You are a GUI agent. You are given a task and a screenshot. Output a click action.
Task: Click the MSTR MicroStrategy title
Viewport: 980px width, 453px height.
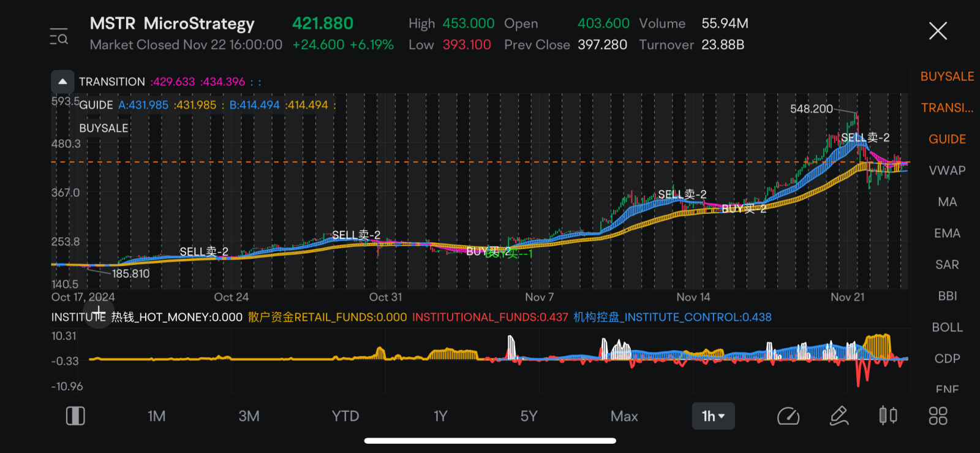172,23
